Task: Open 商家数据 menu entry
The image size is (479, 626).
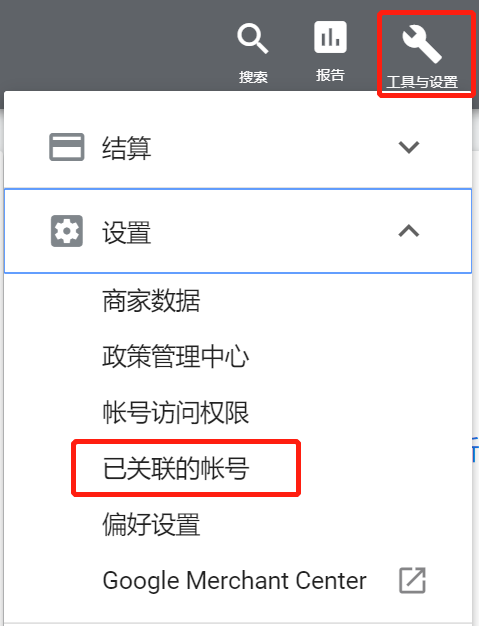Action: (151, 301)
